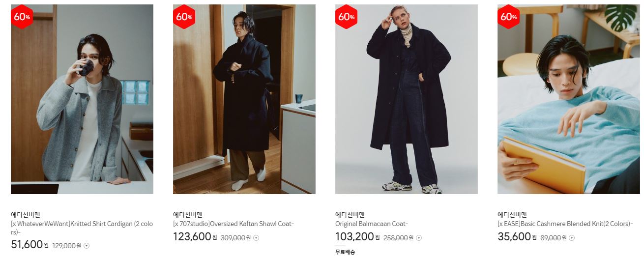Open the Oversized Kaftan Shawl Coat photo
Image resolution: width=644 pixels, height=258 pixels.
[x=244, y=99]
